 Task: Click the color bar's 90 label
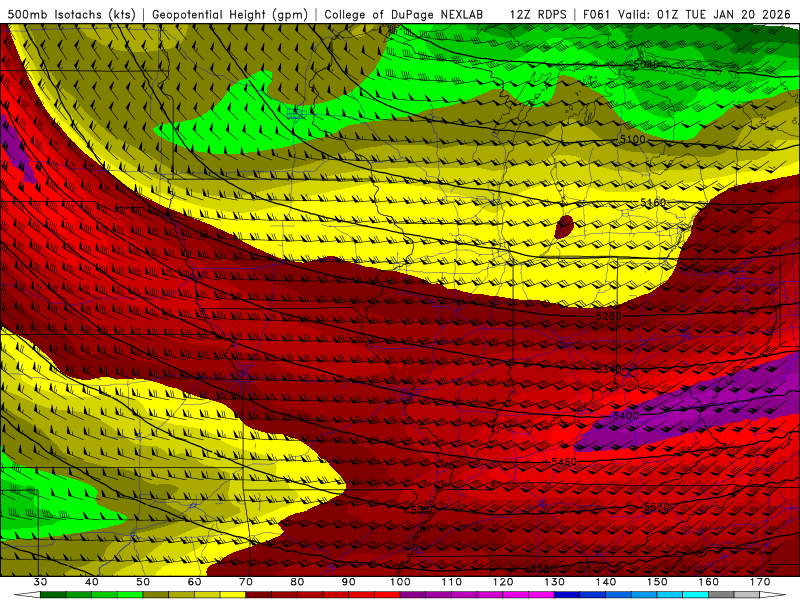pos(348,582)
